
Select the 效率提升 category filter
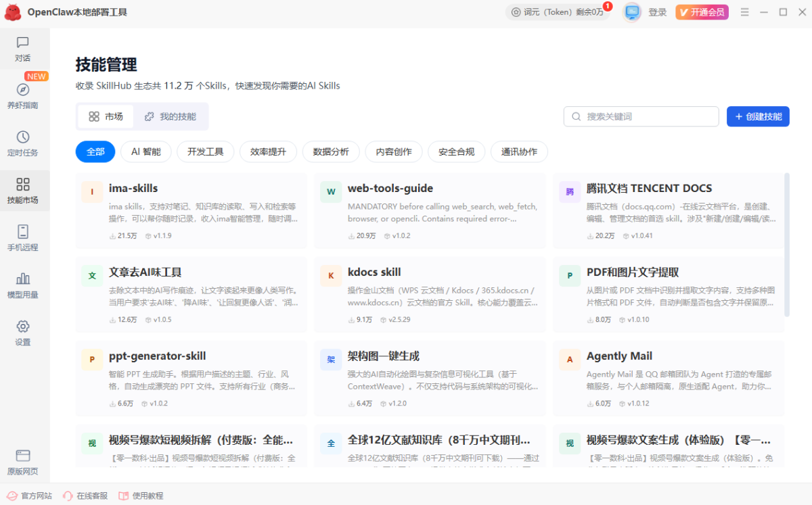268,151
